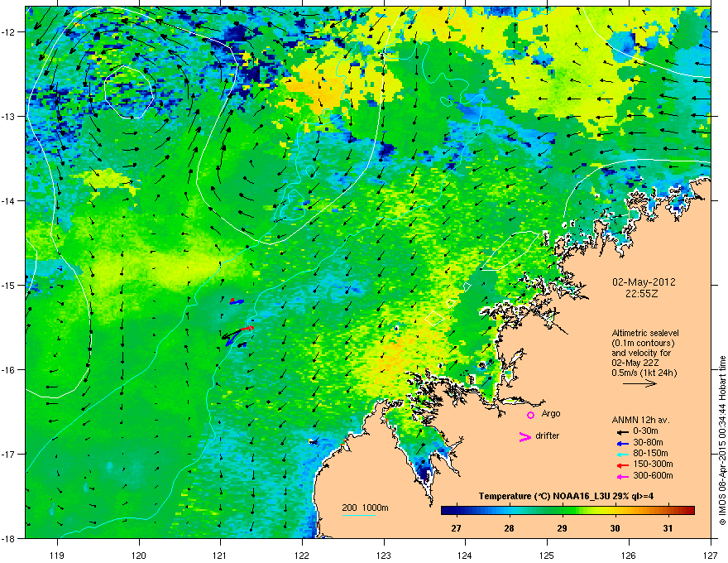Click the longitude axis label '127'
This screenshot has width=728, height=563.
[x=710, y=556]
